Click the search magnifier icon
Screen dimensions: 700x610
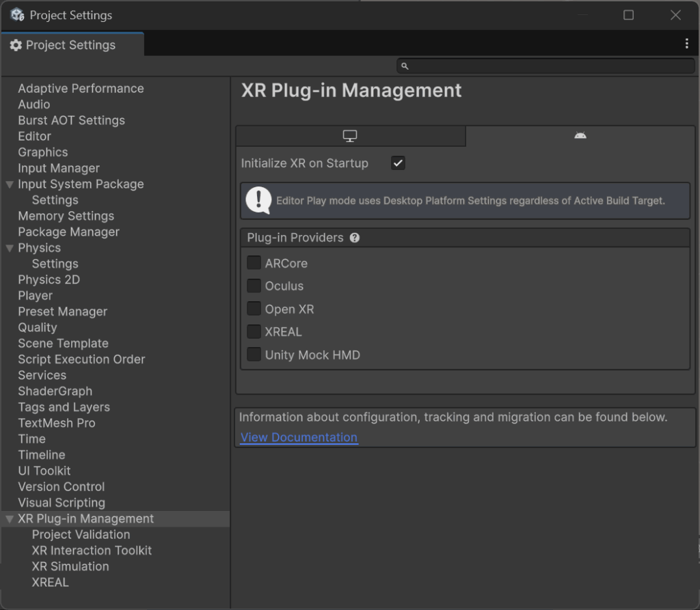(405, 66)
